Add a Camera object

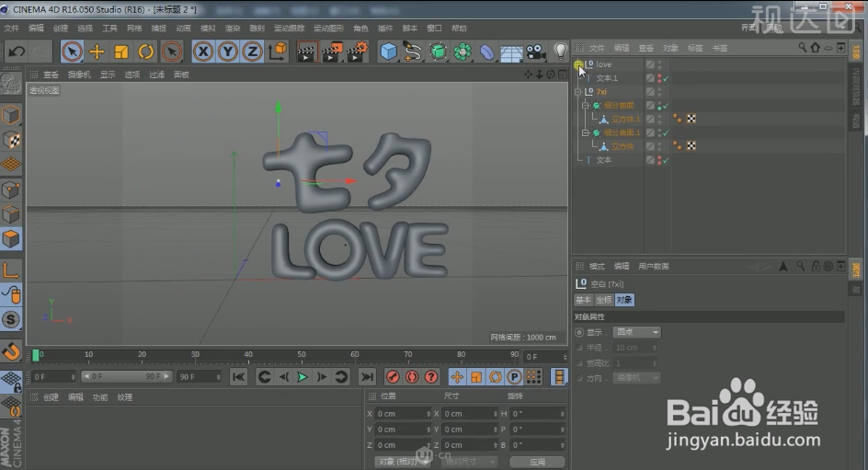tap(535, 52)
